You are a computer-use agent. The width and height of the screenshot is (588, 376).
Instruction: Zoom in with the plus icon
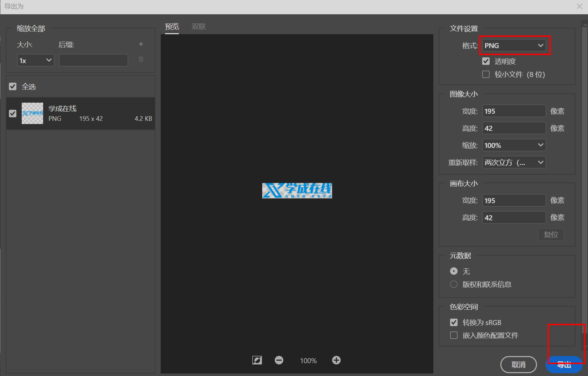pyautogui.click(x=336, y=360)
